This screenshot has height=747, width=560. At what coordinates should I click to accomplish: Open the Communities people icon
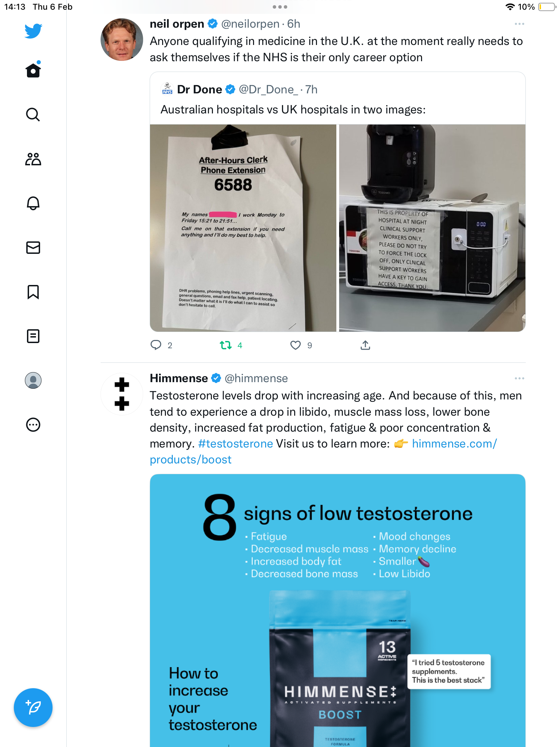(x=33, y=159)
